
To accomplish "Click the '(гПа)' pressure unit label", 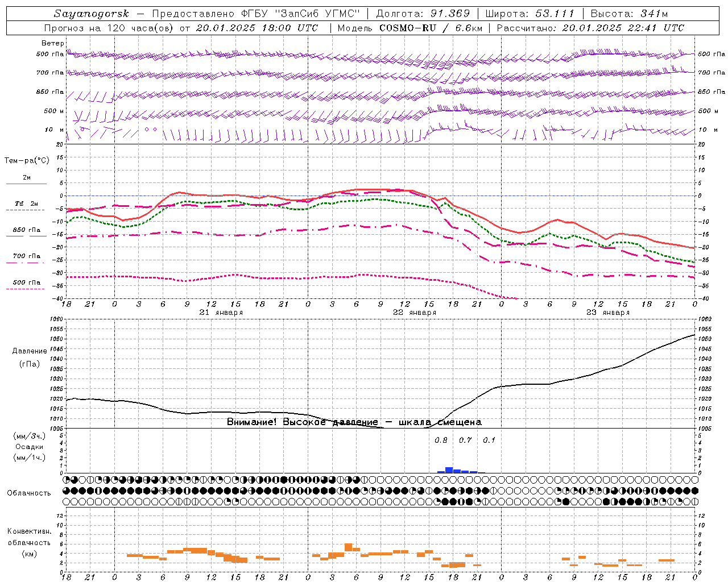I will [x=30, y=364].
